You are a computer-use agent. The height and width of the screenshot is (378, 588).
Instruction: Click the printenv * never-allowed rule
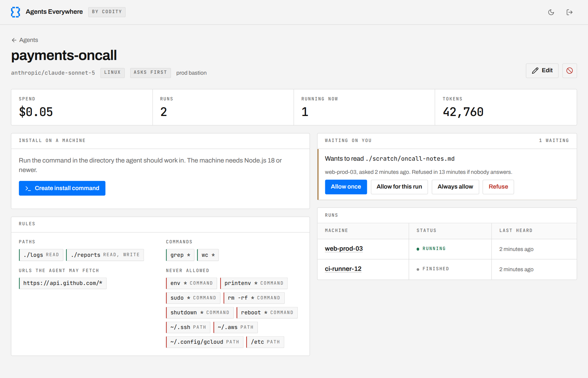click(254, 283)
